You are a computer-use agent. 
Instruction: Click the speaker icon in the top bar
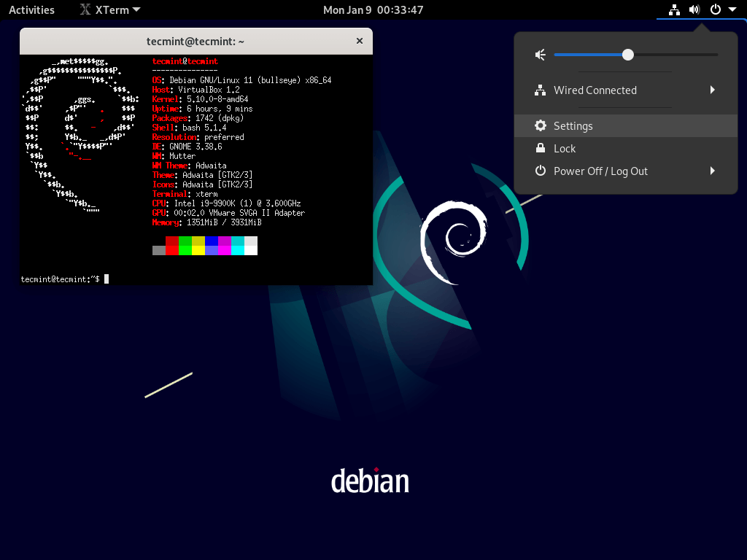pyautogui.click(x=692, y=9)
